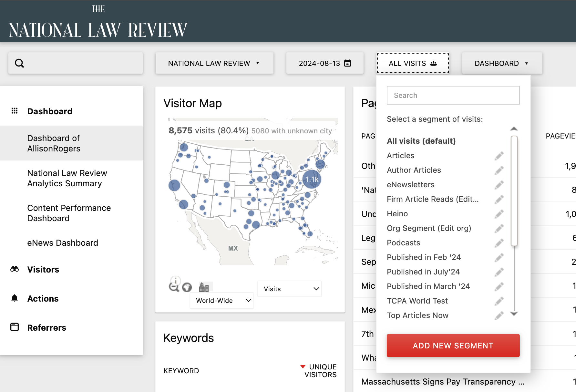Viewport: 576px width, 392px height.
Task: Edit the Published in July'24 segment
Action: tap(499, 272)
